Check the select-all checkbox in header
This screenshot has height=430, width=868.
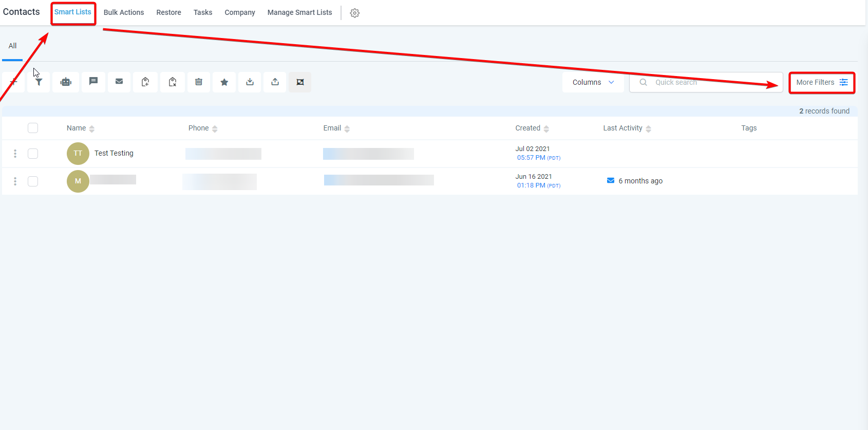(x=33, y=128)
